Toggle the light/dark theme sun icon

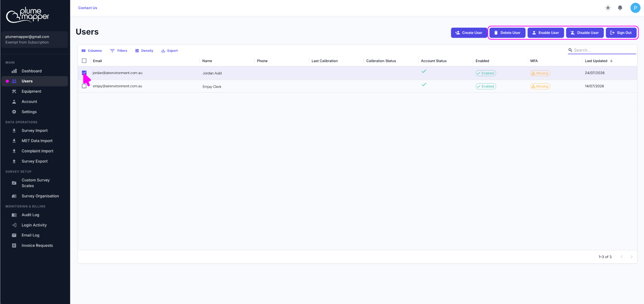608,8
